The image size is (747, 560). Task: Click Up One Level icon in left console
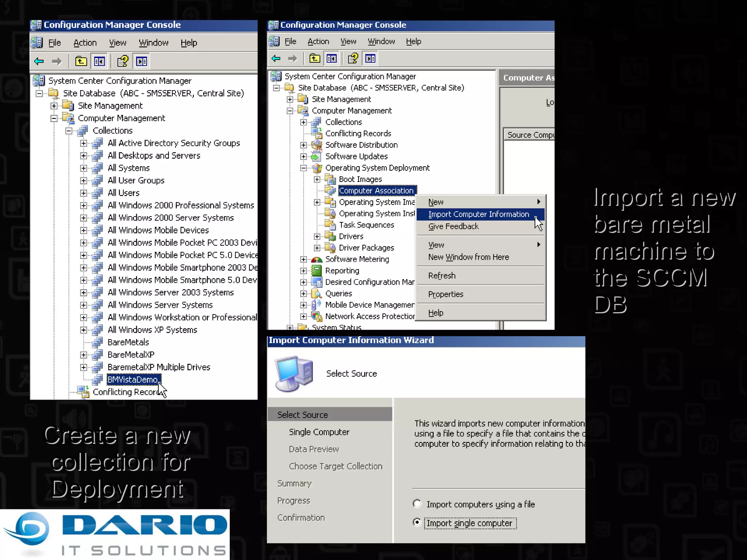(x=81, y=61)
